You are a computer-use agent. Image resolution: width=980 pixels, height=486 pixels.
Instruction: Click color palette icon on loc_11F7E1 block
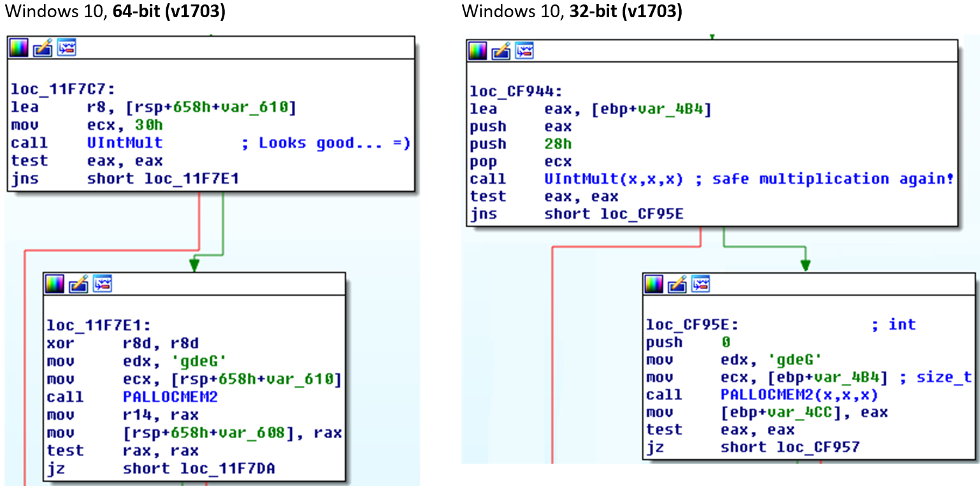(x=55, y=284)
